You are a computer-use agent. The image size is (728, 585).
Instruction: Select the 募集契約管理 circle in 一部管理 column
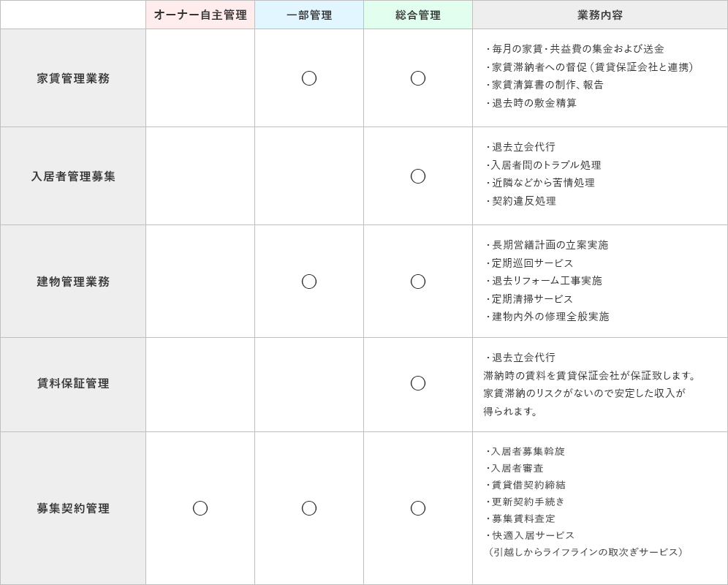pyautogui.click(x=309, y=508)
